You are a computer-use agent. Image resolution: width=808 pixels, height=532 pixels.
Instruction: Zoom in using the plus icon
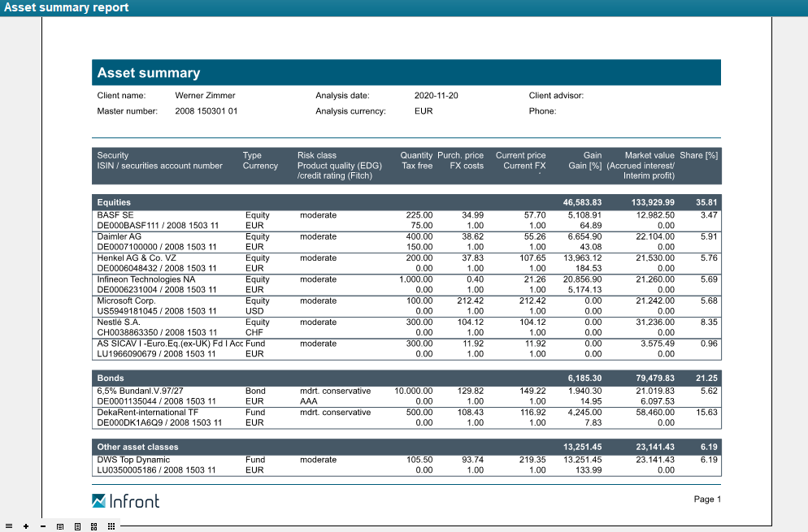pos(26,526)
